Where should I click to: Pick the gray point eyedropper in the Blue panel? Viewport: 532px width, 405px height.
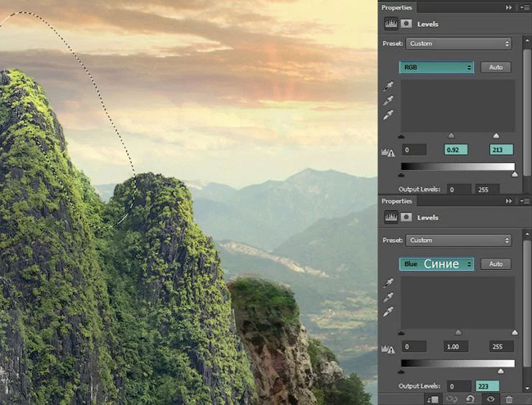pos(389,297)
